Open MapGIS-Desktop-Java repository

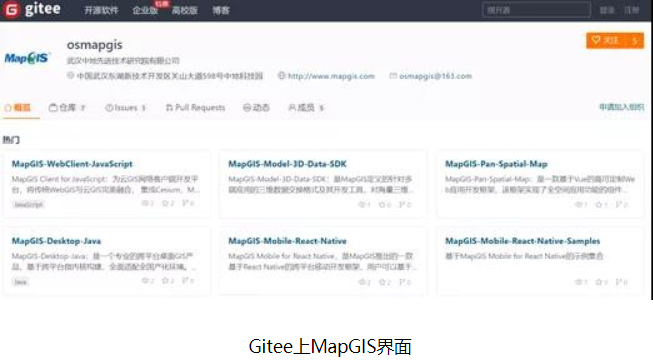click(56, 241)
